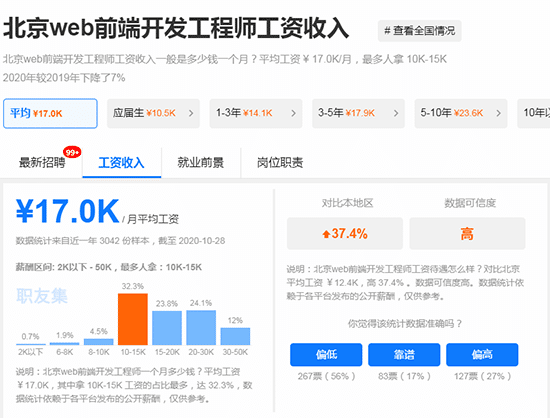Click the 高 data credibility box
This screenshot has height=418, width=550.
coord(468,234)
